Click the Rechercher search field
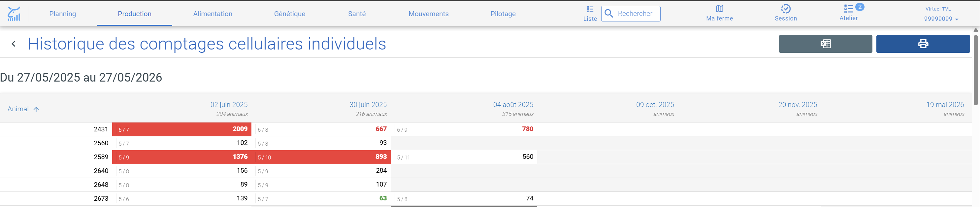 [x=631, y=14]
